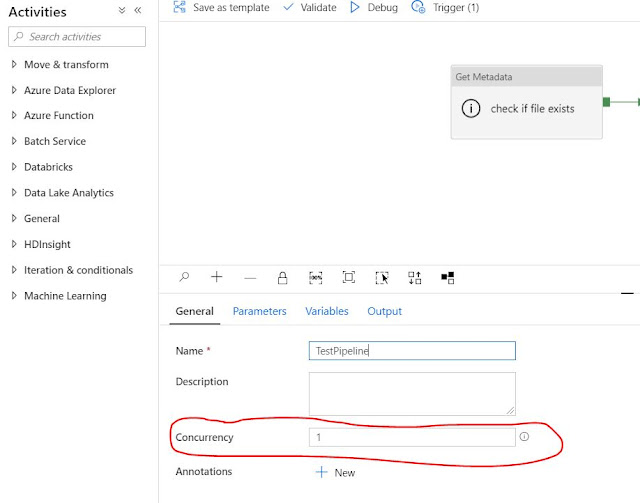Collapse the Activities panel
This screenshot has height=503, width=640.
pyautogui.click(x=138, y=10)
